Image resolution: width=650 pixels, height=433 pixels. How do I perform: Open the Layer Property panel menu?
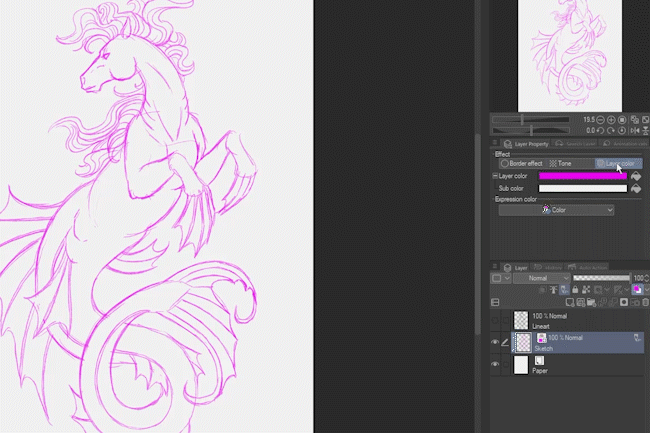click(495, 143)
